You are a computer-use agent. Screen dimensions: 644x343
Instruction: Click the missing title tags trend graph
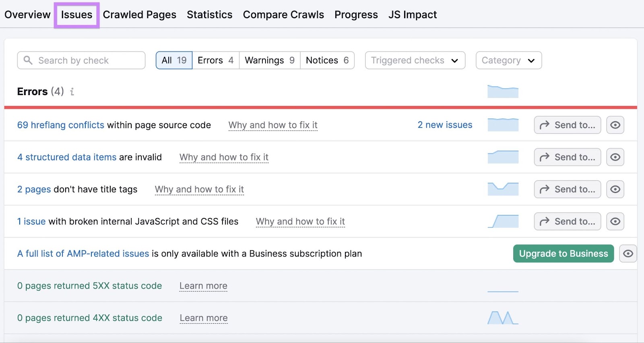point(503,189)
